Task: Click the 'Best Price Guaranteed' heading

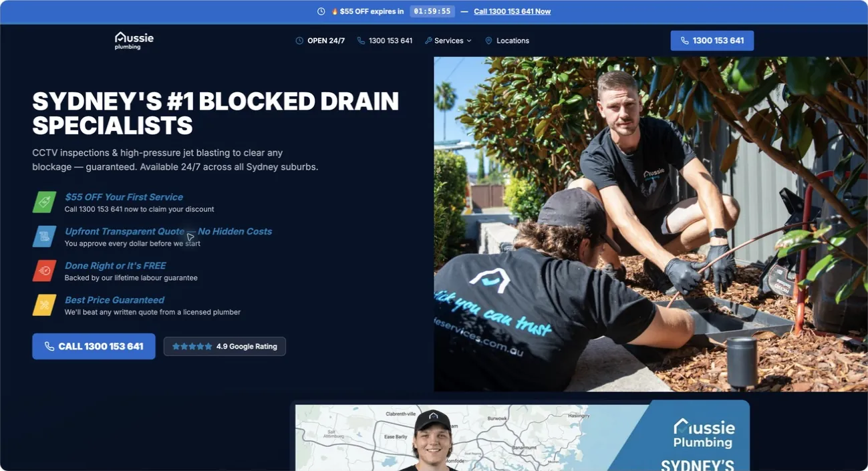Action: click(114, 300)
